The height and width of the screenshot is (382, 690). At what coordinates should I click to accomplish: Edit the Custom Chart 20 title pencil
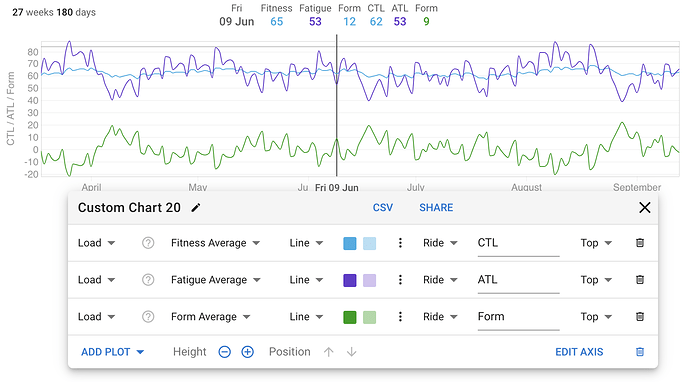pyautogui.click(x=196, y=208)
